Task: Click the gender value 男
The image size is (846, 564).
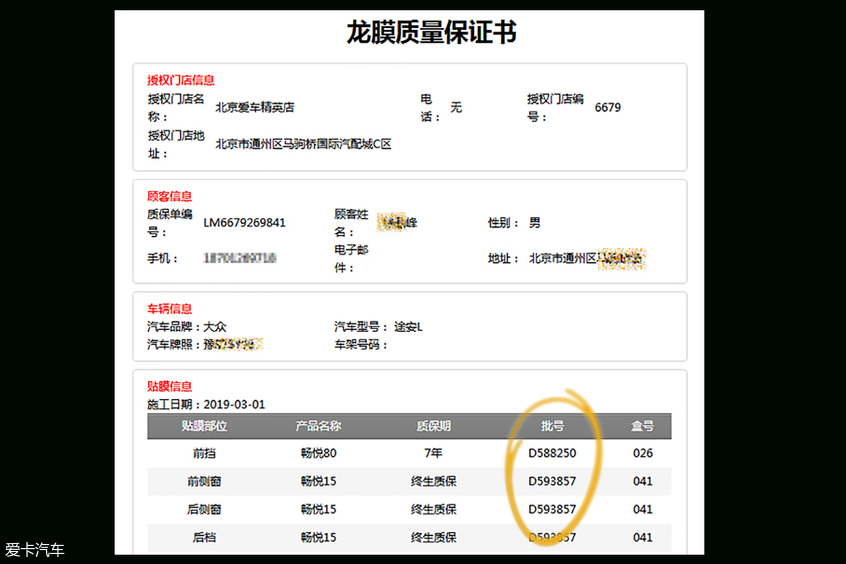Action: pos(535,223)
